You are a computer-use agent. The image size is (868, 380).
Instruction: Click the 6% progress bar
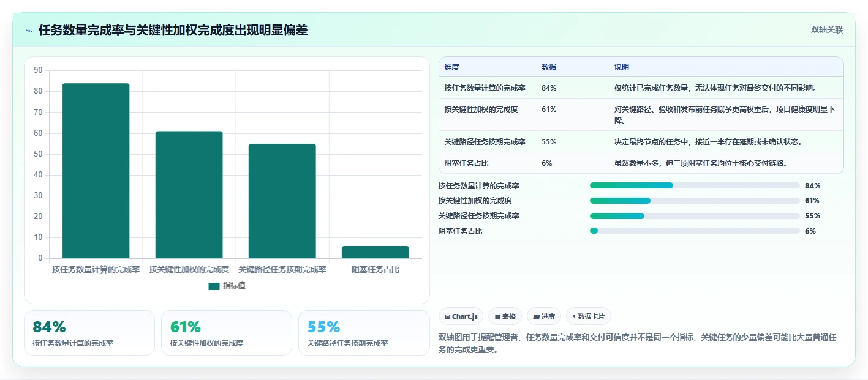(x=695, y=231)
